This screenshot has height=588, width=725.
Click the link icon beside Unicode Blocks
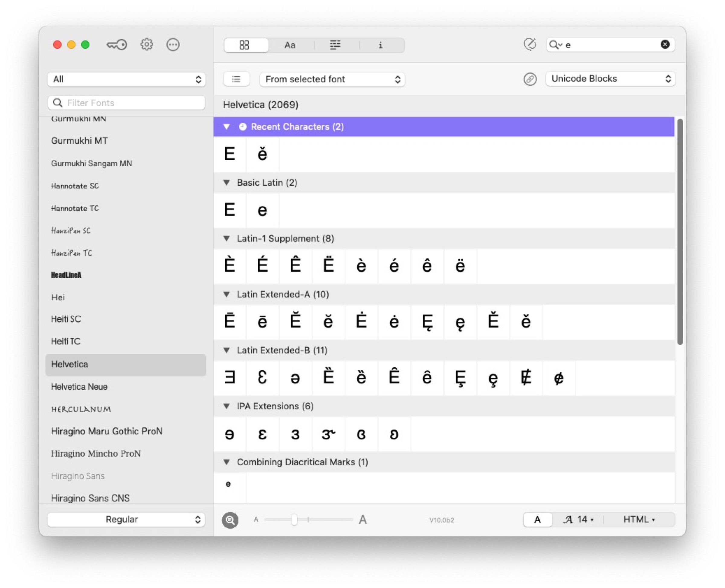click(x=530, y=79)
